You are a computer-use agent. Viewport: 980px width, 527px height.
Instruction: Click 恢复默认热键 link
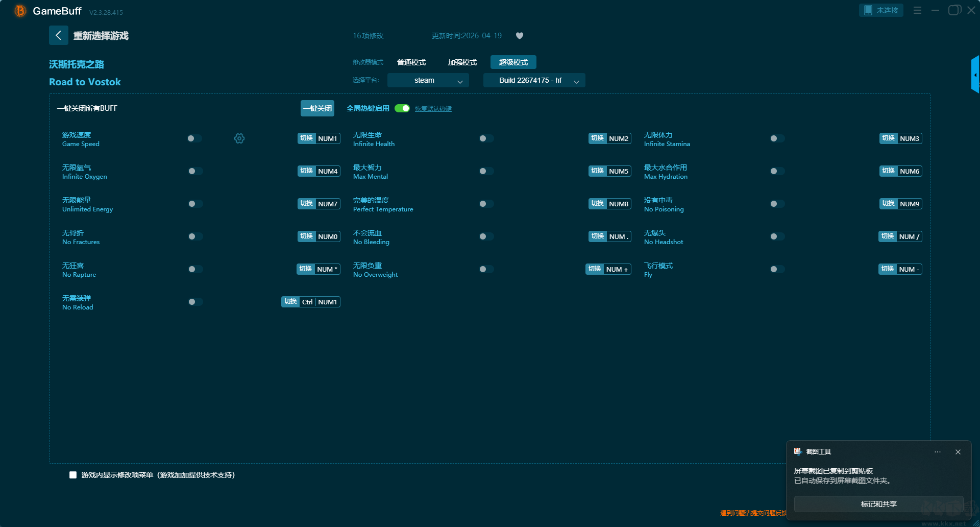(x=433, y=109)
